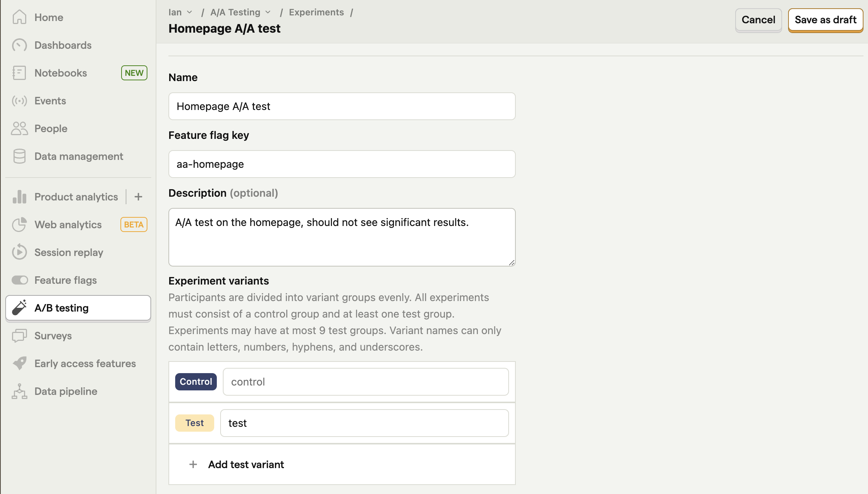The height and width of the screenshot is (494, 868).
Task: Open Session replay
Action: point(78,252)
